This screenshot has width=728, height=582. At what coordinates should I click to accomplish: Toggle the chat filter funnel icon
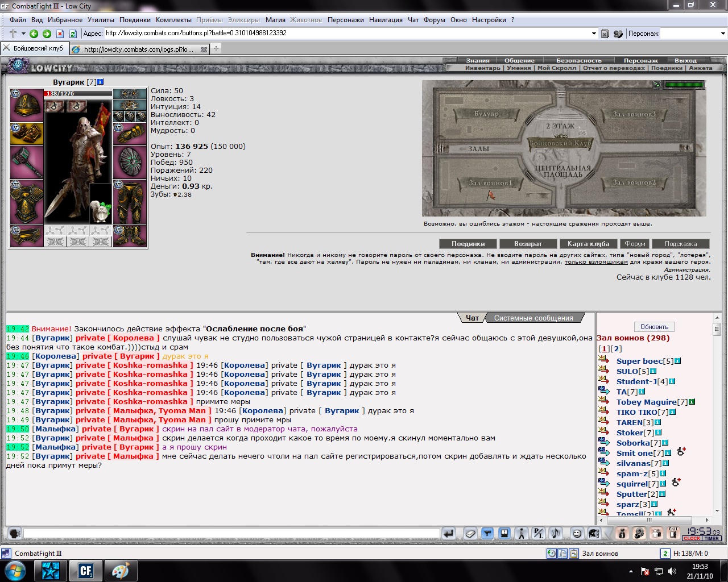click(487, 534)
